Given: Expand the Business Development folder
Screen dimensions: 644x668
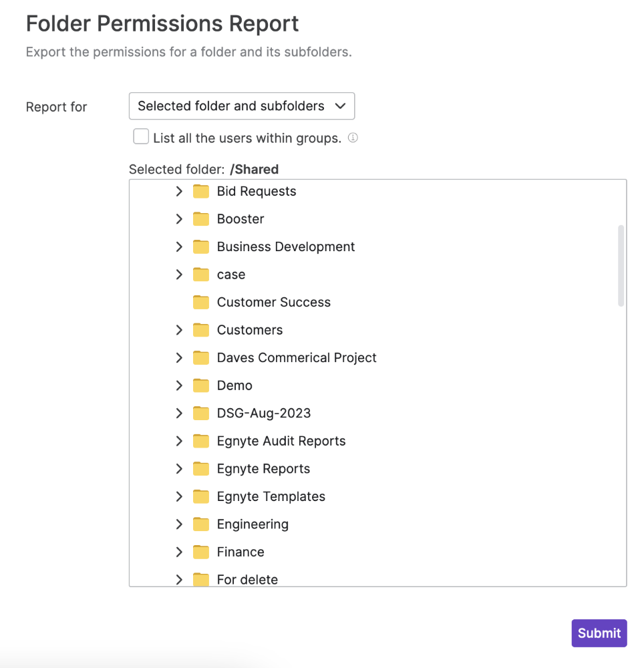Looking at the screenshot, I should [179, 247].
